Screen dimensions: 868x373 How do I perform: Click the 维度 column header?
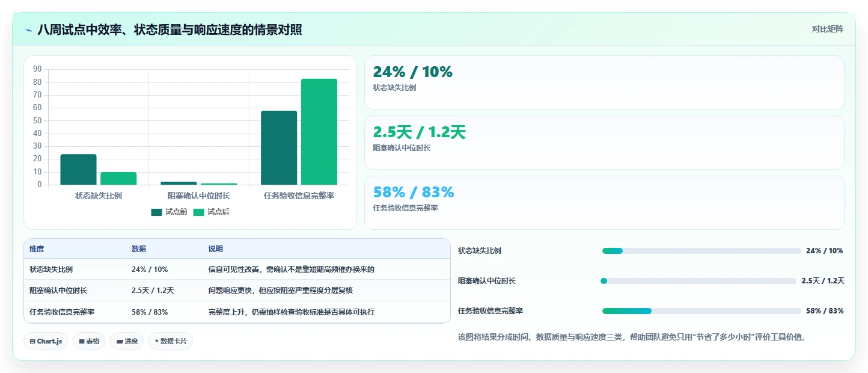click(37, 249)
